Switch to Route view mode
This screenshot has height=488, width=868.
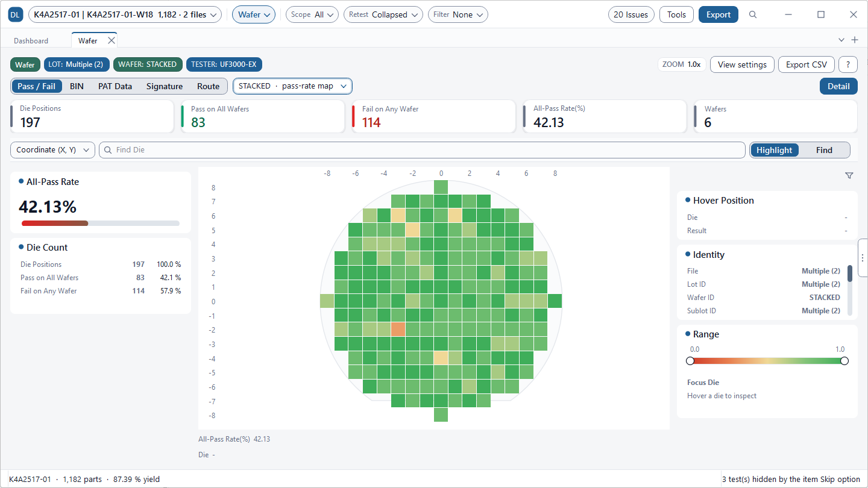[x=209, y=86]
